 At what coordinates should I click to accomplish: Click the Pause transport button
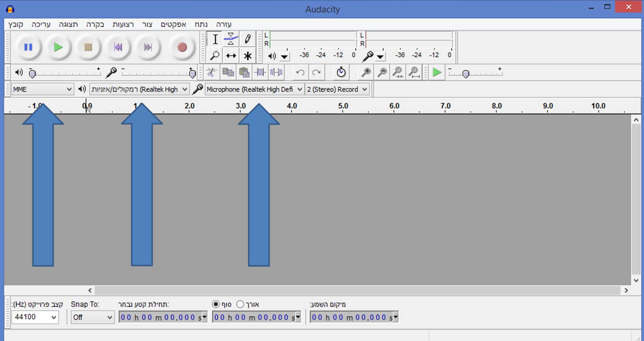[x=28, y=47]
